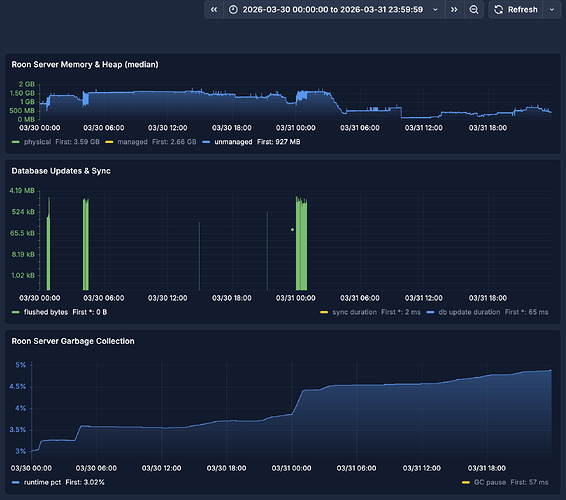Click 'First *: 0 B' flushed bytes value
The width and height of the screenshot is (566, 500).
(90, 312)
